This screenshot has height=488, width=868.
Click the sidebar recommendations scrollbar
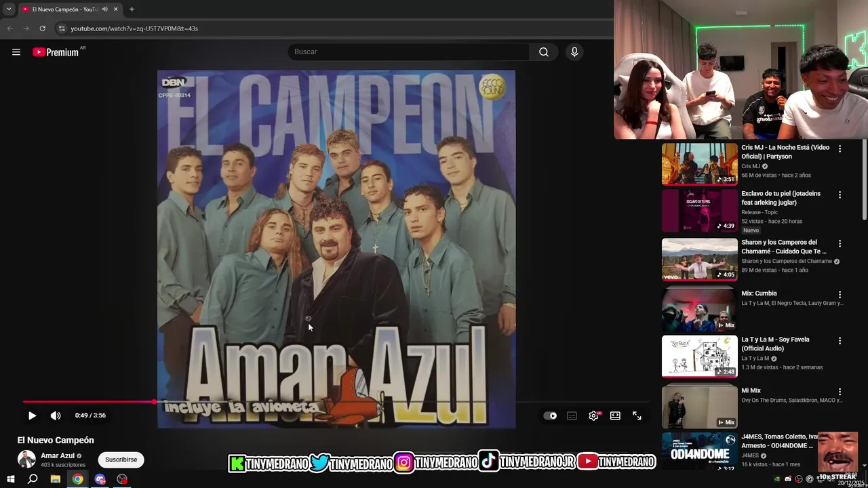(x=864, y=180)
